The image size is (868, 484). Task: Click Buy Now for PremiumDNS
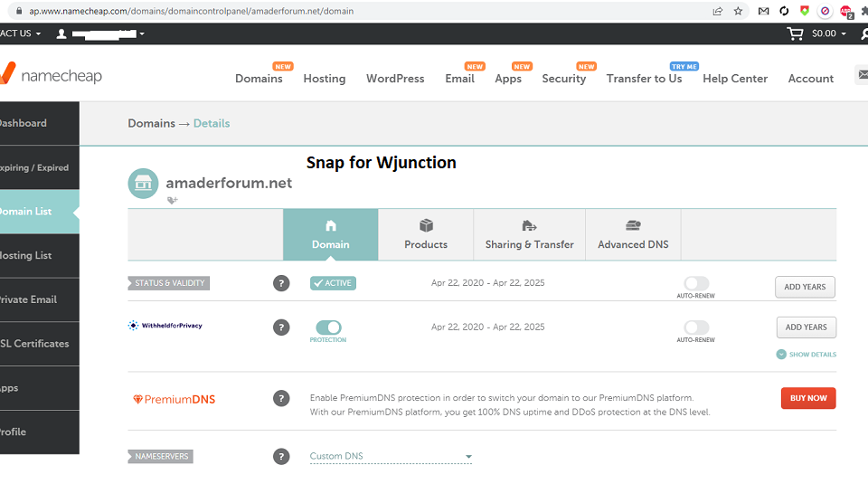point(808,398)
